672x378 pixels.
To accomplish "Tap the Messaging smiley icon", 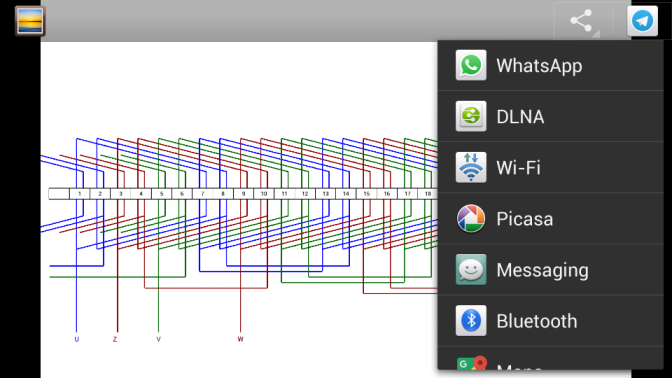I will tap(471, 270).
